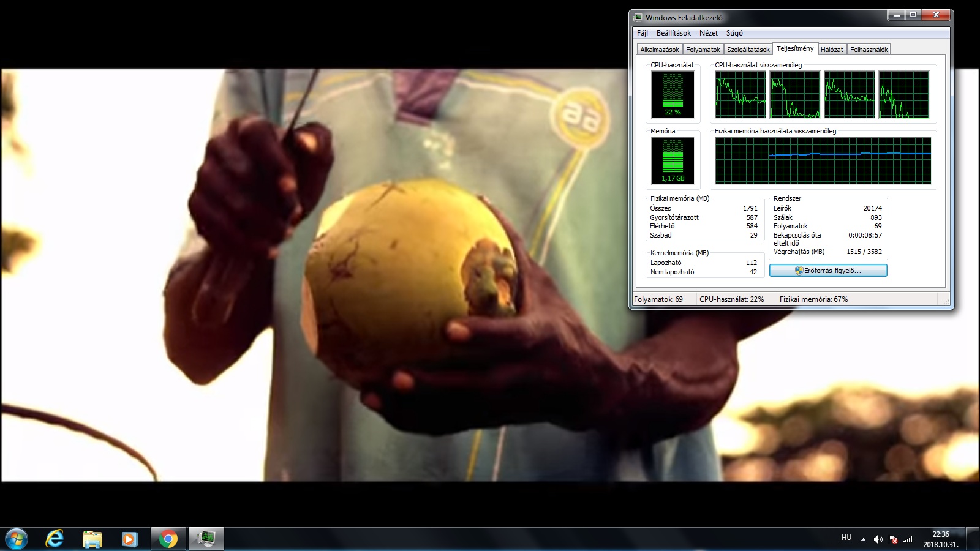Open the Súgó menu
980x551 pixels.
pos(734,33)
